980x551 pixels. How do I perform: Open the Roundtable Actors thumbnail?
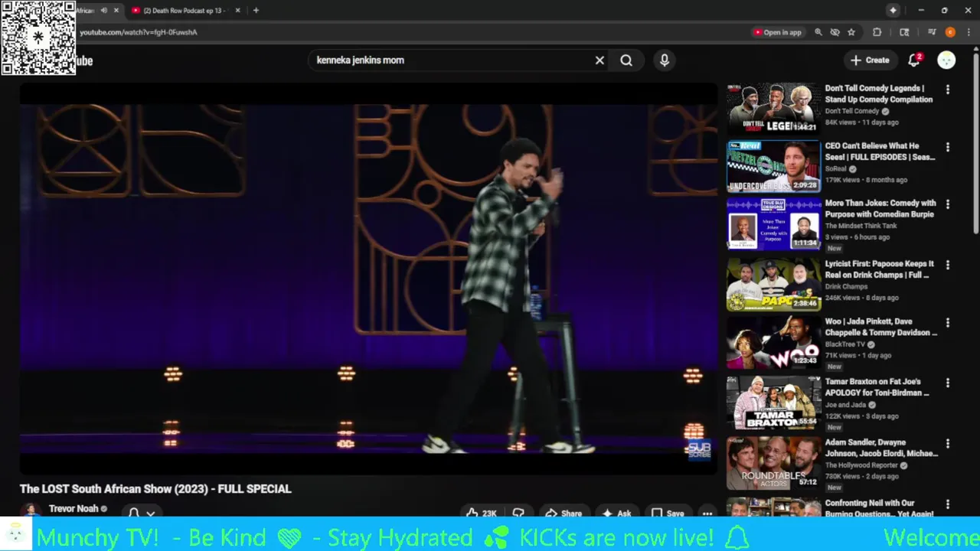(773, 463)
